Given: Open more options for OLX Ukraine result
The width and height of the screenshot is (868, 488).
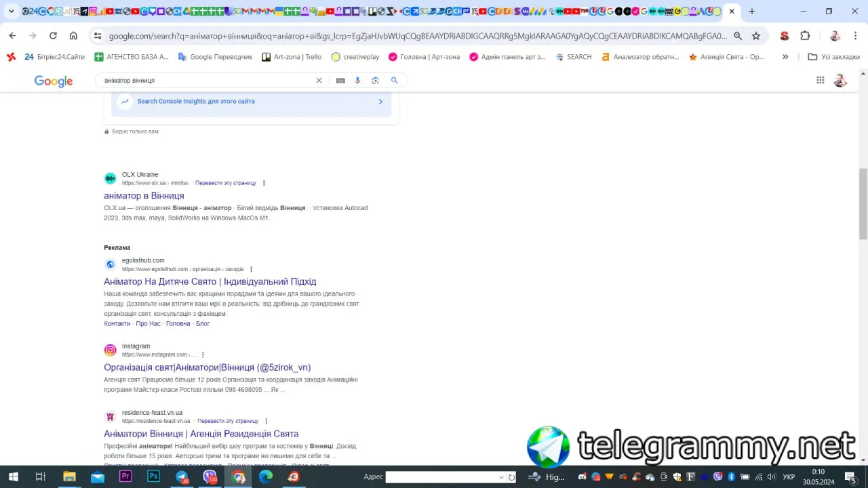Looking at the screenshot, I should pos(264,183).
